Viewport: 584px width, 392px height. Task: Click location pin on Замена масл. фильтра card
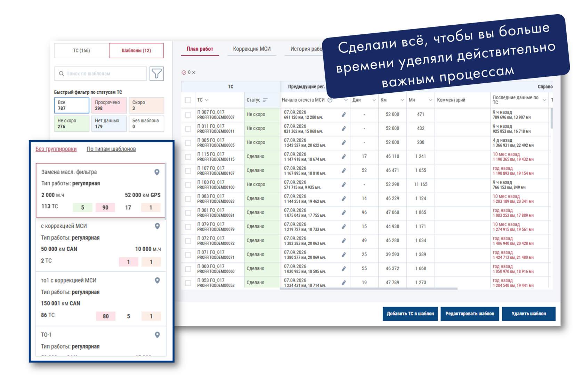tap(157, 172)
